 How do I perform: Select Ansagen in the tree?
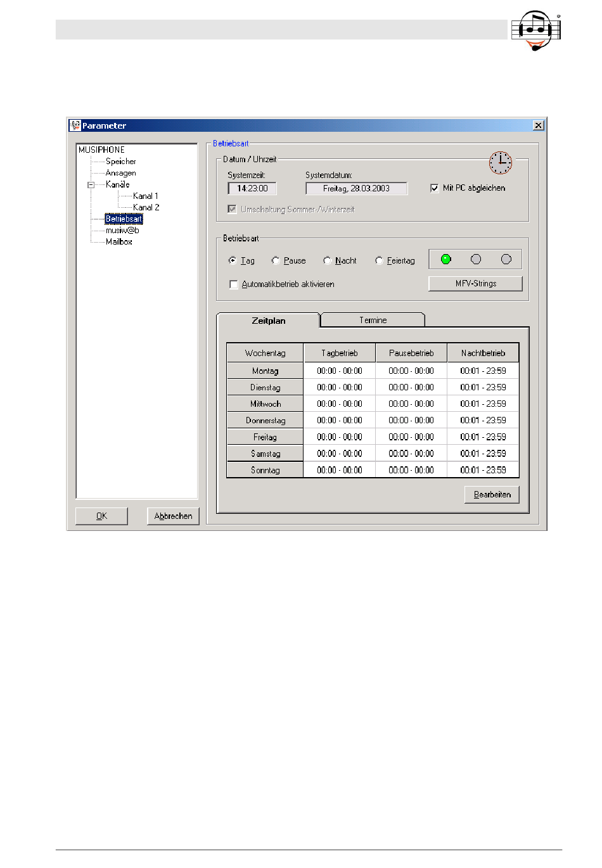pyautogui.click(x=120, y=173)
